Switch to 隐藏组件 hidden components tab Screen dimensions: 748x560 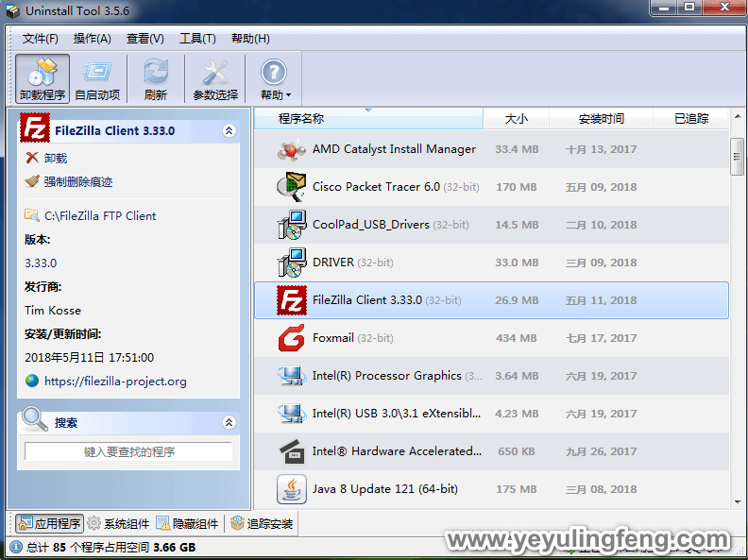click(x=188, y=523)
